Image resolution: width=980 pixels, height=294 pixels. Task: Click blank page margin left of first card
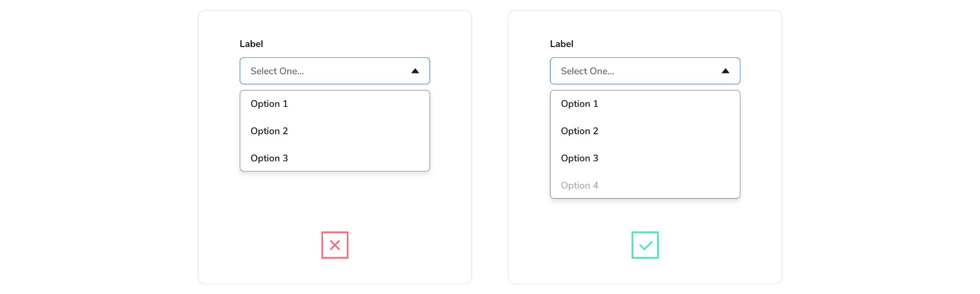(98, 147)
